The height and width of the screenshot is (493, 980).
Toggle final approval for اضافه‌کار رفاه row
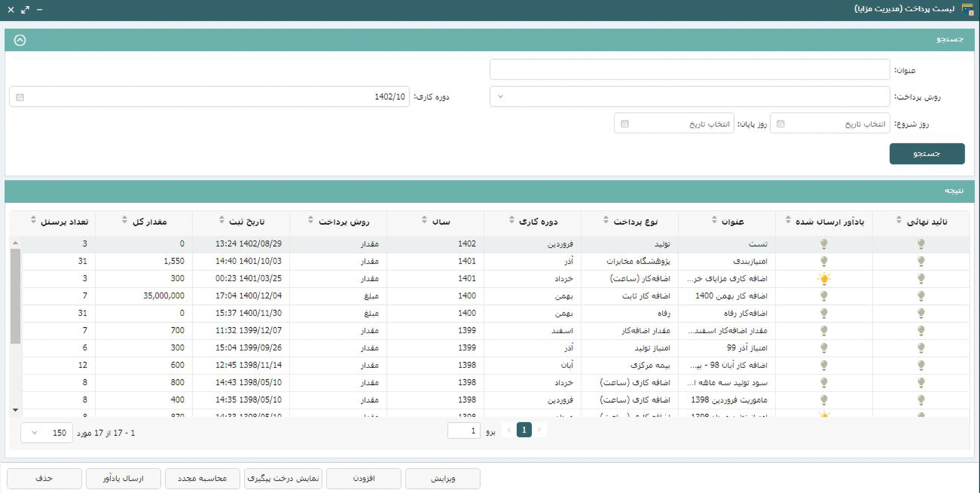coord(921,313)
